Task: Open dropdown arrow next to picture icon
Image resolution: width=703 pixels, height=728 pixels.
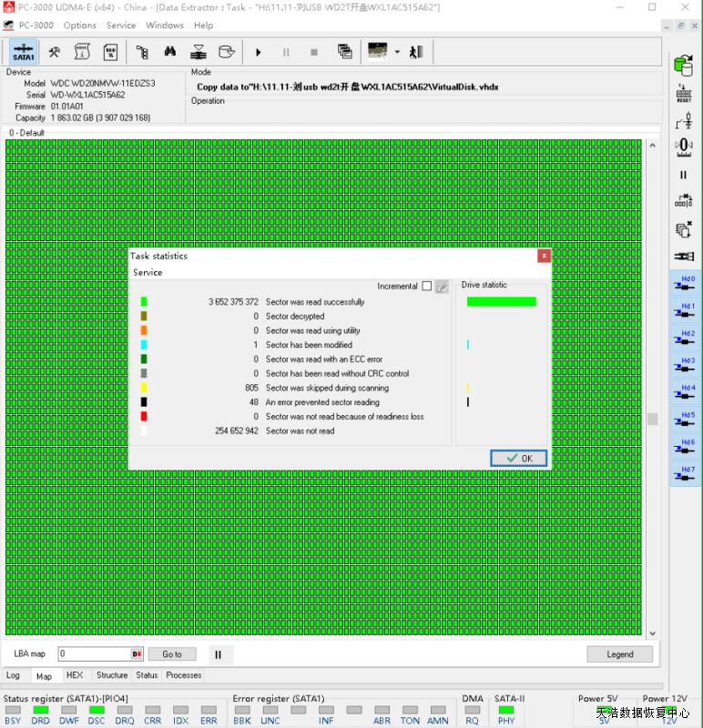Action: point(397,52)
